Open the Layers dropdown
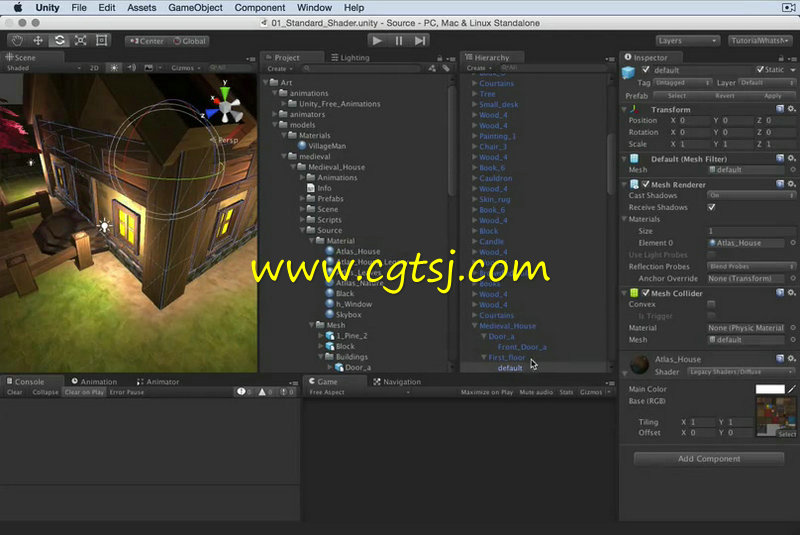This screenshot has height=535, width=800. pyautogui.click(x=687, y=40)
